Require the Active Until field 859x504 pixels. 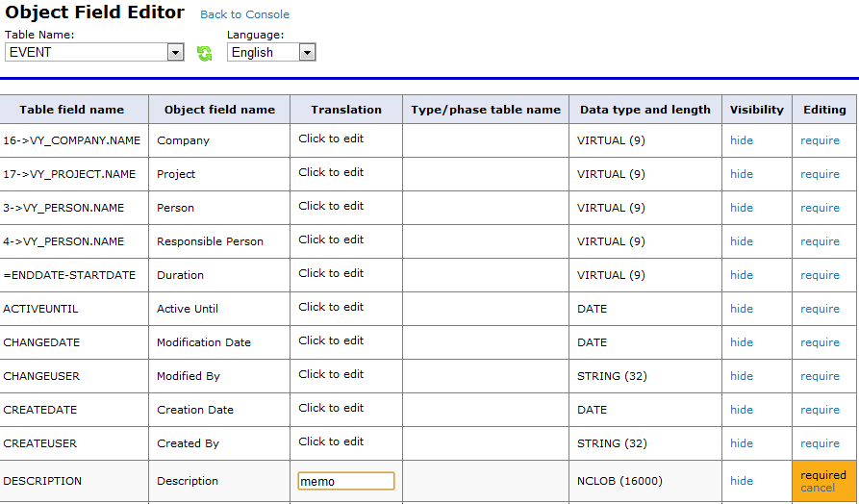point(820,309)
